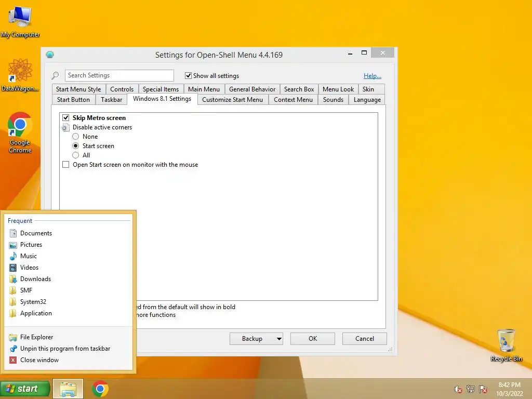The height and width of the screenshot is (399, 532).
Task: Click the Open-Shell shell icon in the title bar
Action: [50, 54]
